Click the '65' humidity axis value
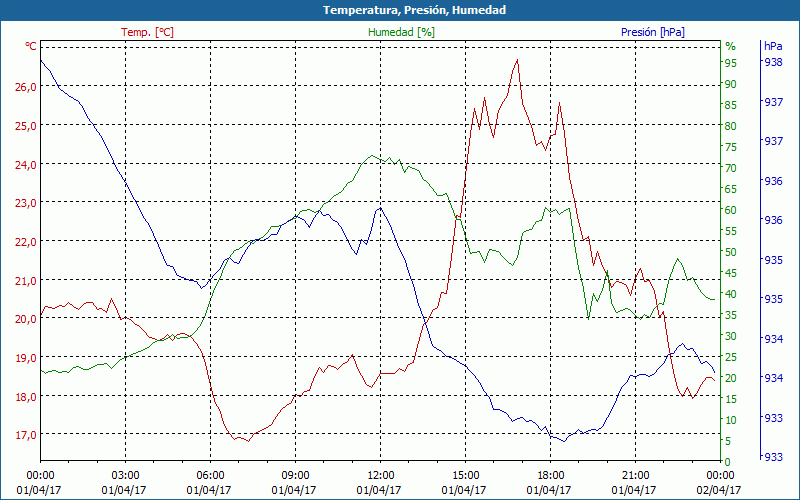Image resolution: width=800 pixels, height=500 pixels. [x=731, y=189]
